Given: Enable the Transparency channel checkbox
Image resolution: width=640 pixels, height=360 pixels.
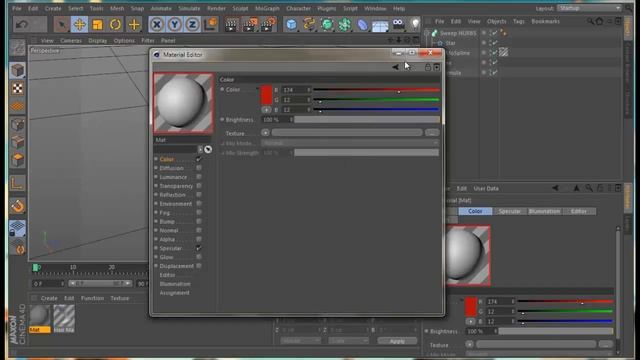Looking at the screenshot, I should tap(198, 186).
